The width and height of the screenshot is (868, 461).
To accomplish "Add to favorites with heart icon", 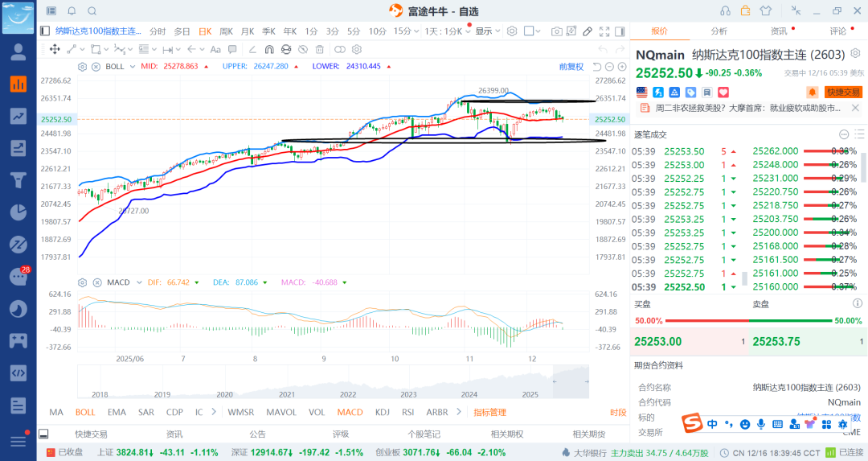I will [723, 92].
